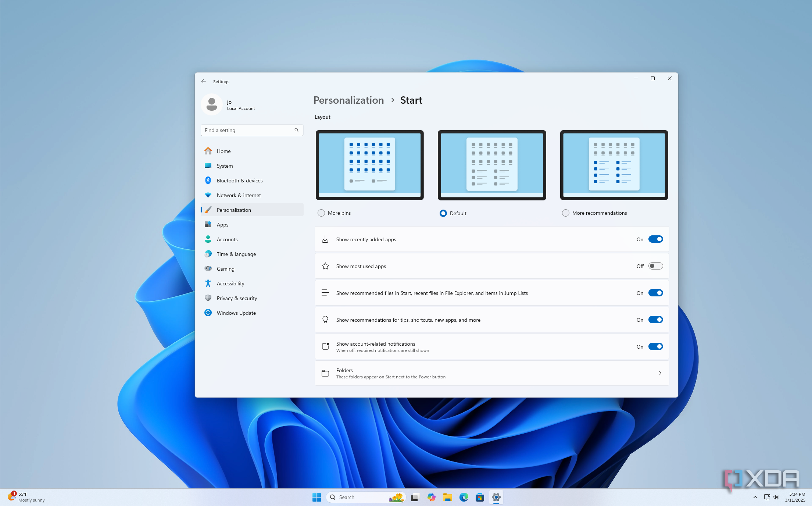812x506 pixels.
Task: Click the Gaming controller icon
Action: 208,268
